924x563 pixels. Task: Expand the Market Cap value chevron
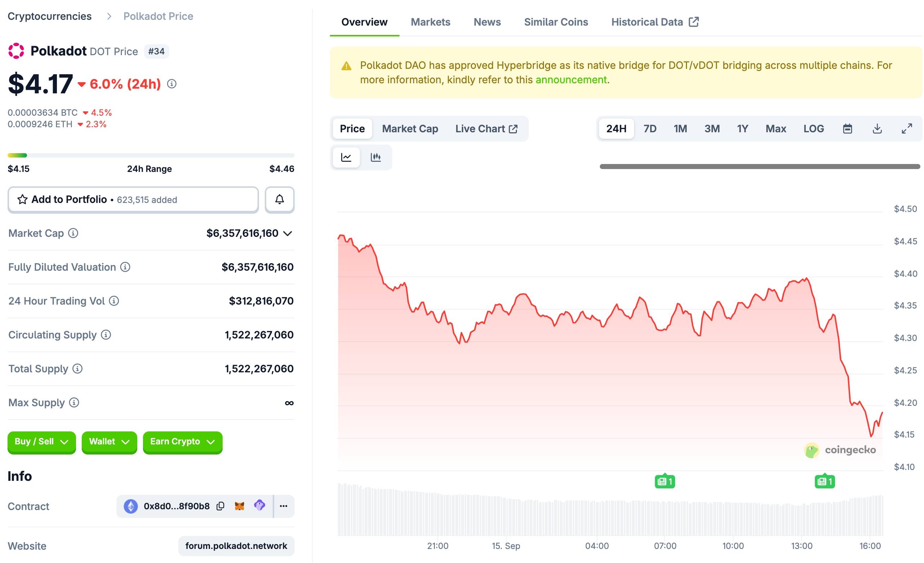click(x=287, y=234)
